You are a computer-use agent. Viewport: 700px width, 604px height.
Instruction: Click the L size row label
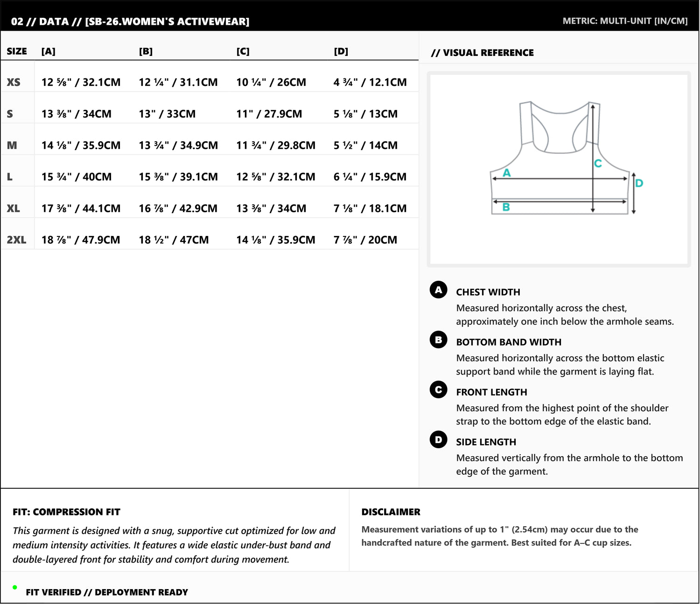[9, 177]
